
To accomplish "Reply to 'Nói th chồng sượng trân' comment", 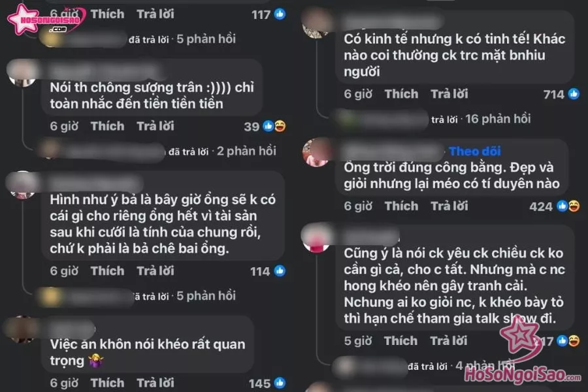I will (x=155, y=126).
